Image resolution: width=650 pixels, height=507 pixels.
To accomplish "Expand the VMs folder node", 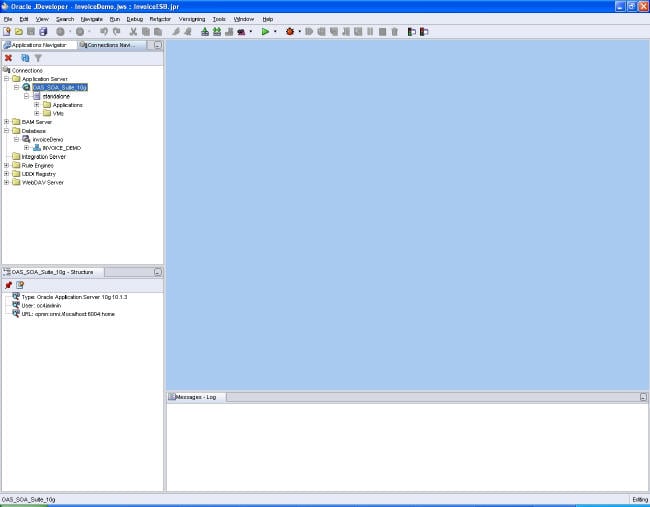I will pos(36,113).
